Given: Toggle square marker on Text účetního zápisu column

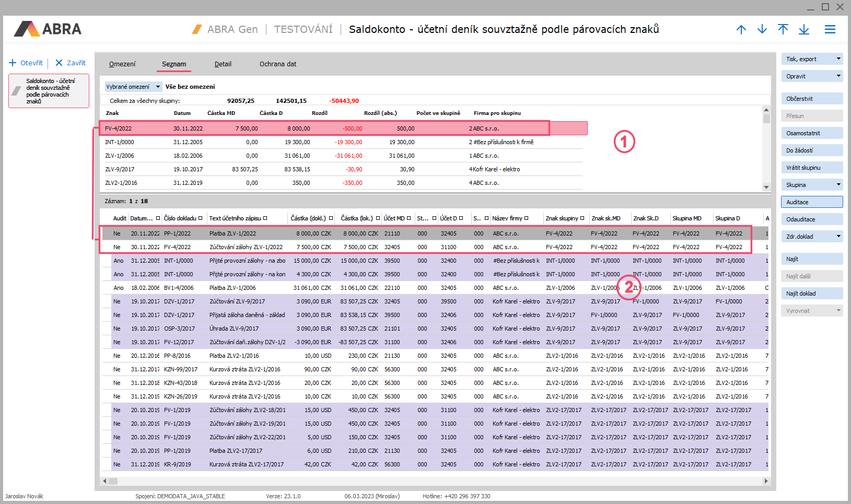Looking at the screenshot, I should [265, 218].
